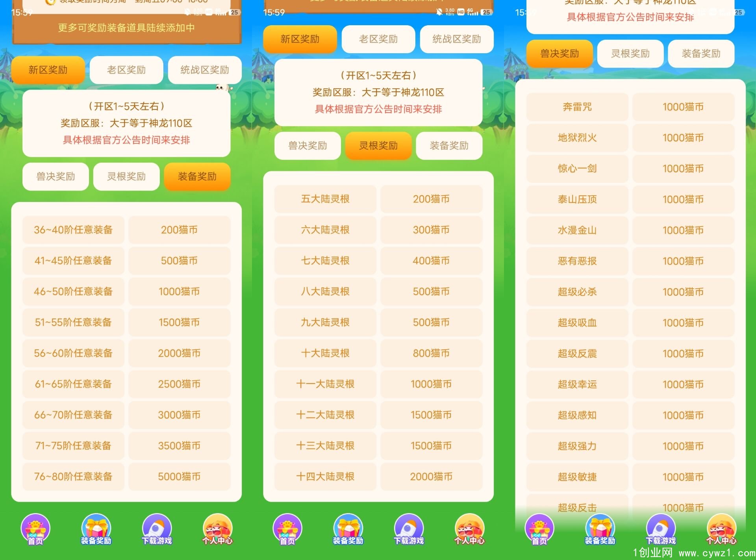Tap the battery indicator in middle status bar
Image resolution: width=756 pixels, height=560 pixels.
(x=487, y=12)
